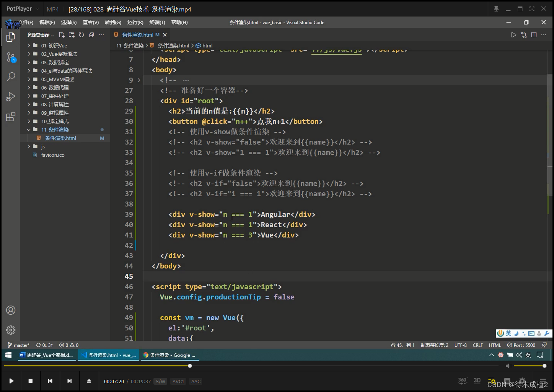Click the Port : 5500 Live Server button
This screenshot has height=392, width=554.
pyautogui.click(x=521, y=345)
